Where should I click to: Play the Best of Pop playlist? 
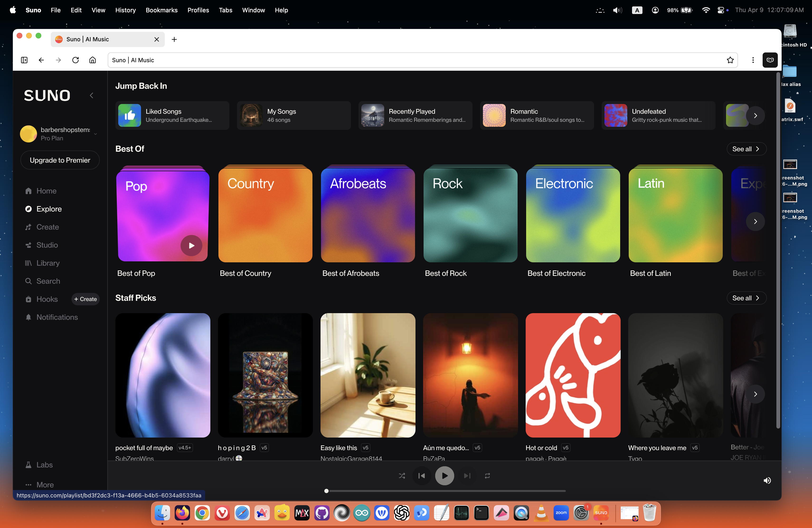point(191,245)
